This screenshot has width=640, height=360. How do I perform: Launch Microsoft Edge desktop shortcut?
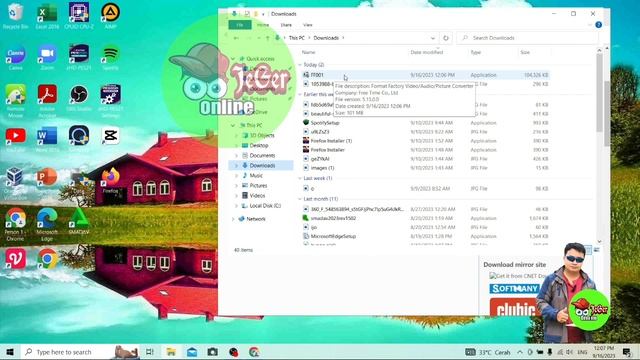[47, 224]
